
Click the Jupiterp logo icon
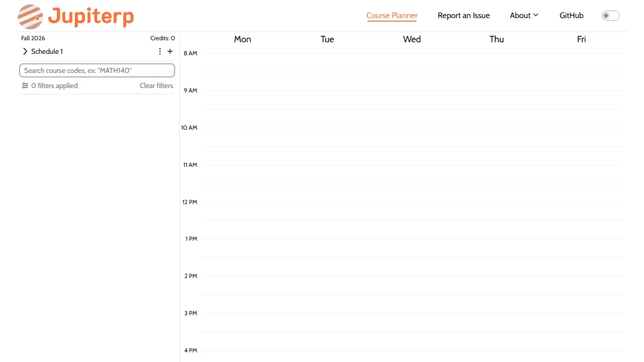30,17
